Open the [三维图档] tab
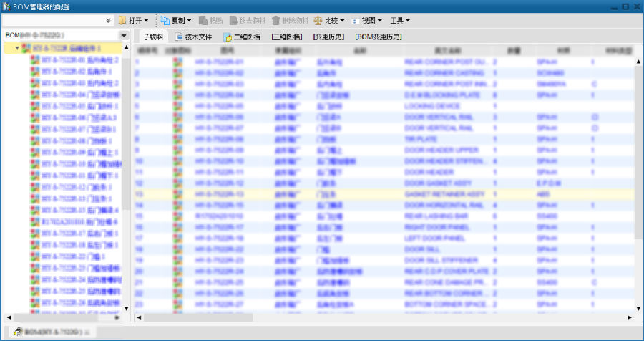 click(x=287, y=37)
